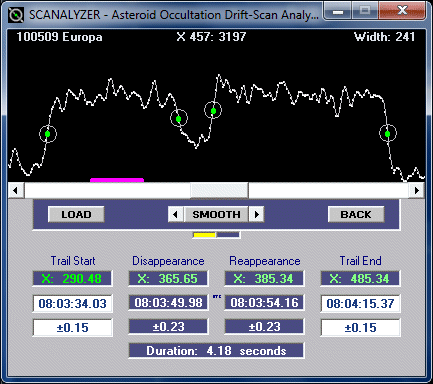Click the Trail End X: 485.34 field

point(360,278)
